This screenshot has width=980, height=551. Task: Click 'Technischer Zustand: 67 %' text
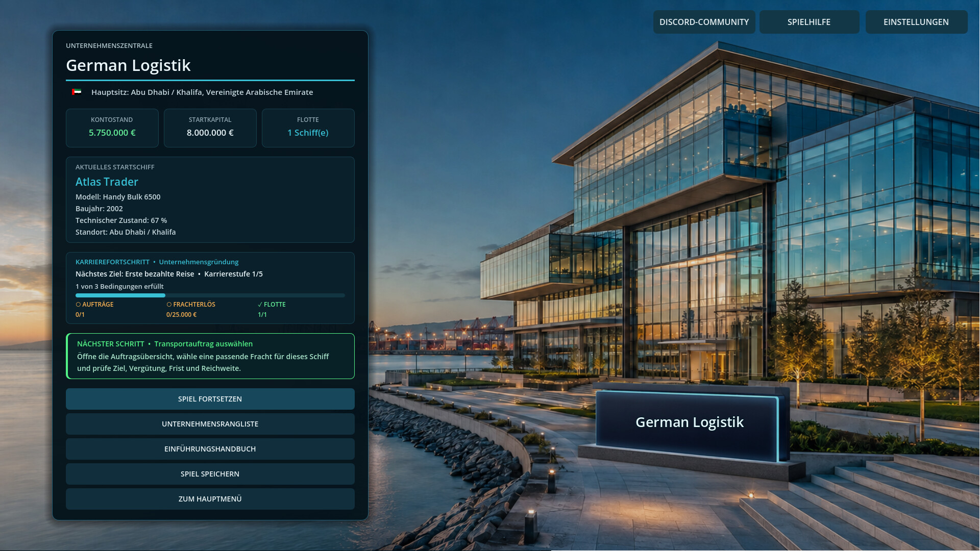121,220
